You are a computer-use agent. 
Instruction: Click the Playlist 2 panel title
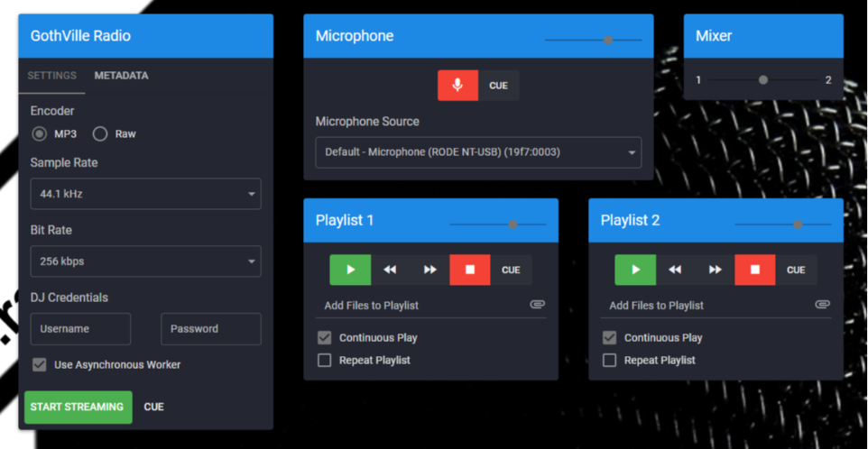tap(631, 220)
